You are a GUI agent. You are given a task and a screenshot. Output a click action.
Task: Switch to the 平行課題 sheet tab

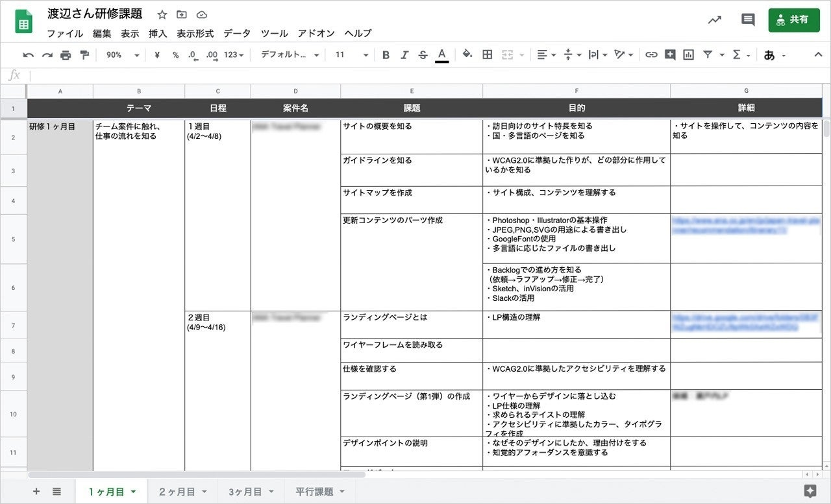(x=320, y=492)
